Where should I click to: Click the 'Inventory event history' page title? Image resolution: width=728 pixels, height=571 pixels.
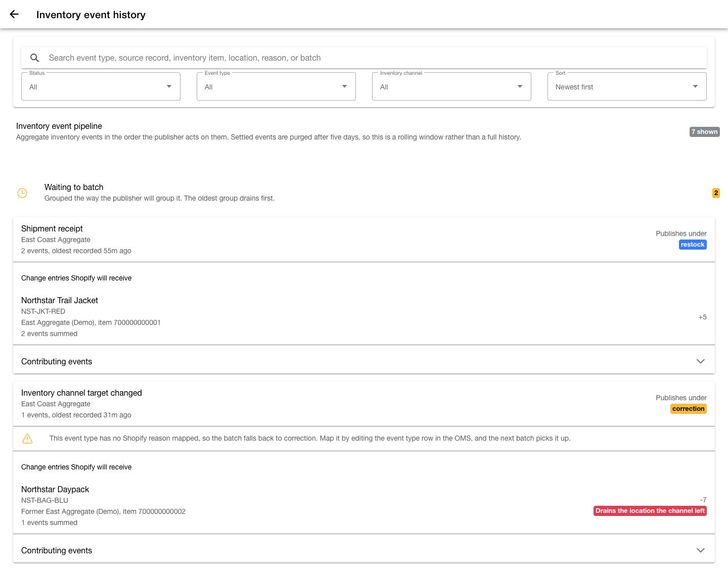pyautogui.click(x=91, y=15)
